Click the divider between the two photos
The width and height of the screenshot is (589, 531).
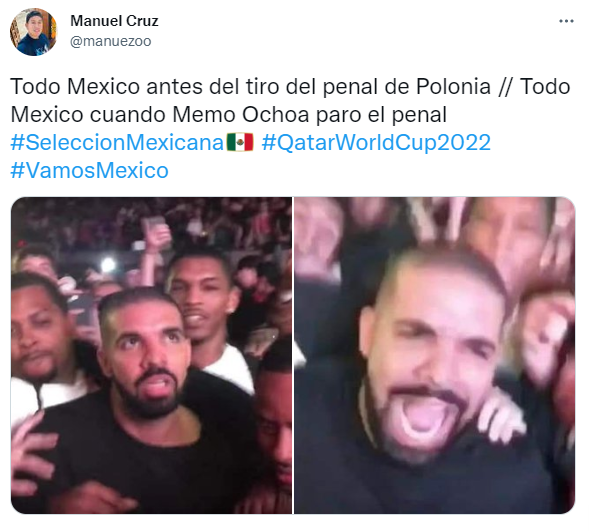[x=293, y=355]
